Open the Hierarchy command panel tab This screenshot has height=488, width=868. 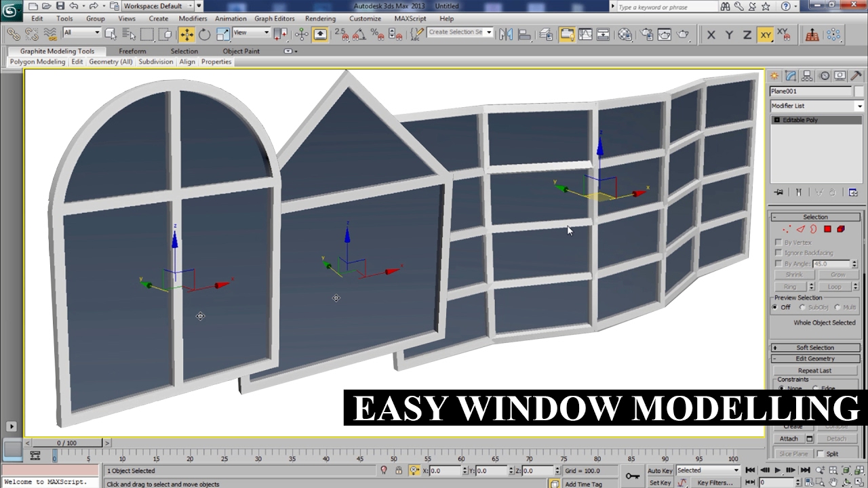(x=807, y=76)
